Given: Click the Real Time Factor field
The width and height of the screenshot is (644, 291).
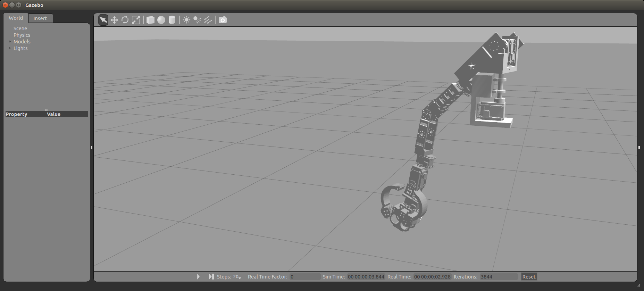Looking at the screenshot, I should pyautogui.click(x=305, y=277).
